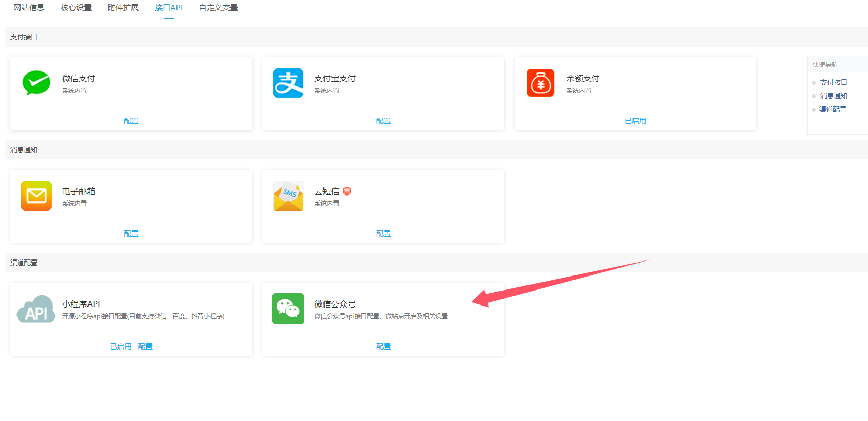Screen dimensions: 868x421
Task: Click the Alipay blue logo icon
Action: 288,83
